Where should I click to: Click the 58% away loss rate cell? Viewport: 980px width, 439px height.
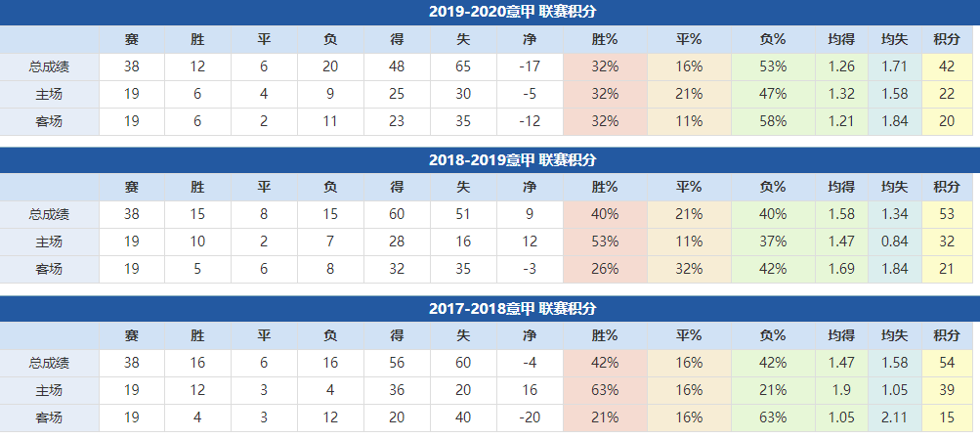coord(773,121)
